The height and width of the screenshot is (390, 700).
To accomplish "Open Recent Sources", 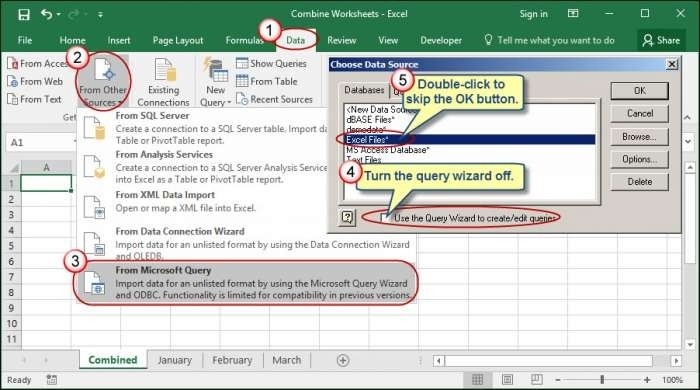I will 274,99.
